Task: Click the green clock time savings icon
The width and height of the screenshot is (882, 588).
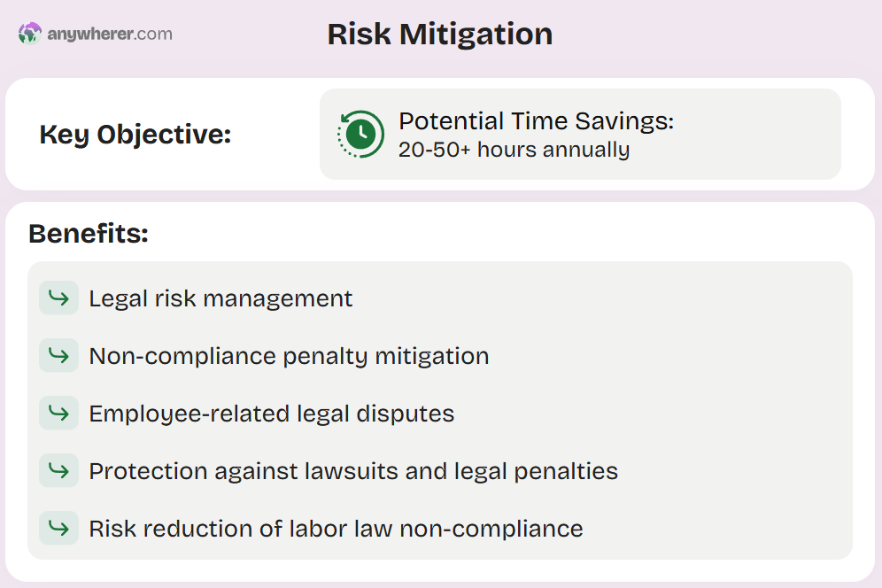Action: coord(360,134)
